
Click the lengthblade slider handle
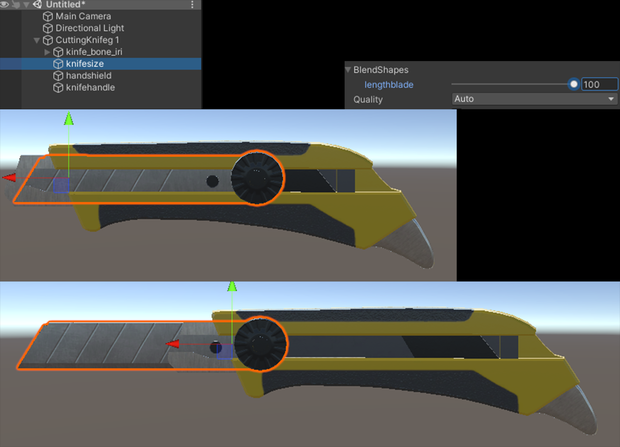click(574, 84)
